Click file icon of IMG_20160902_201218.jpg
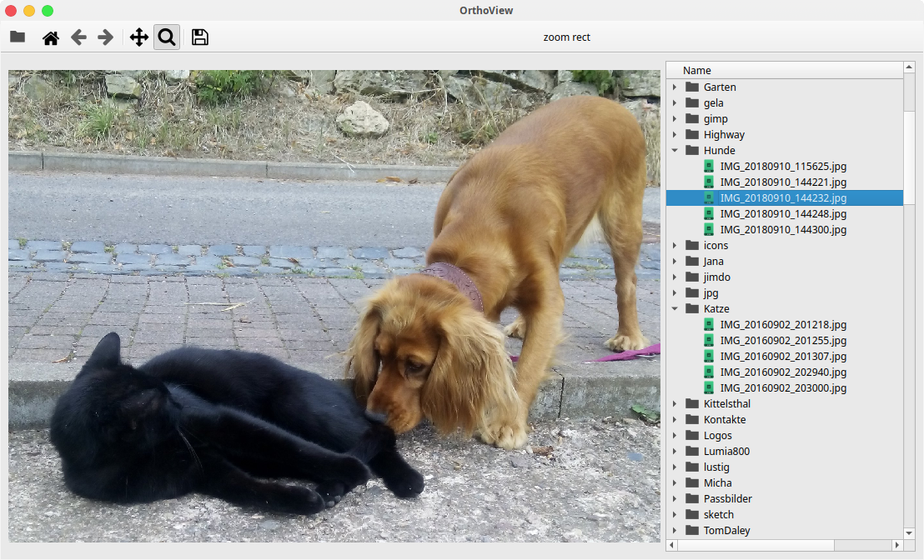Viewport: 924px width, 560px height. click(x=709, y=325)
